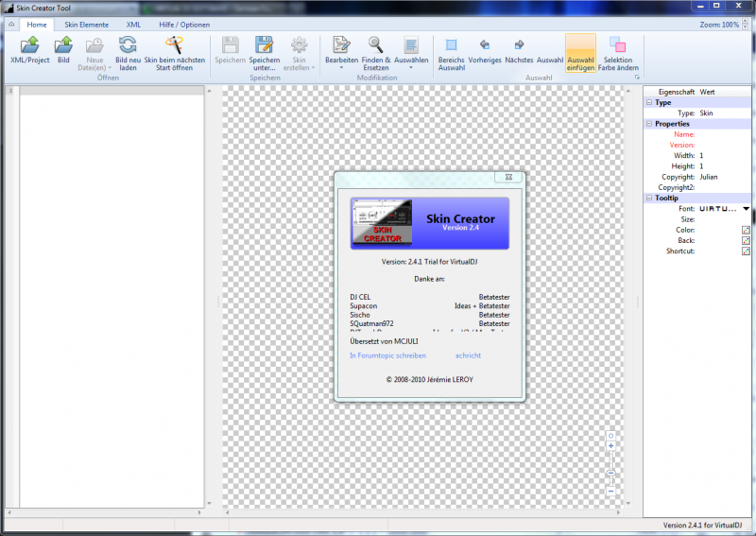Select DJ CEL in credits list
The width and height of the screenshot is (756, 536).
360,297
